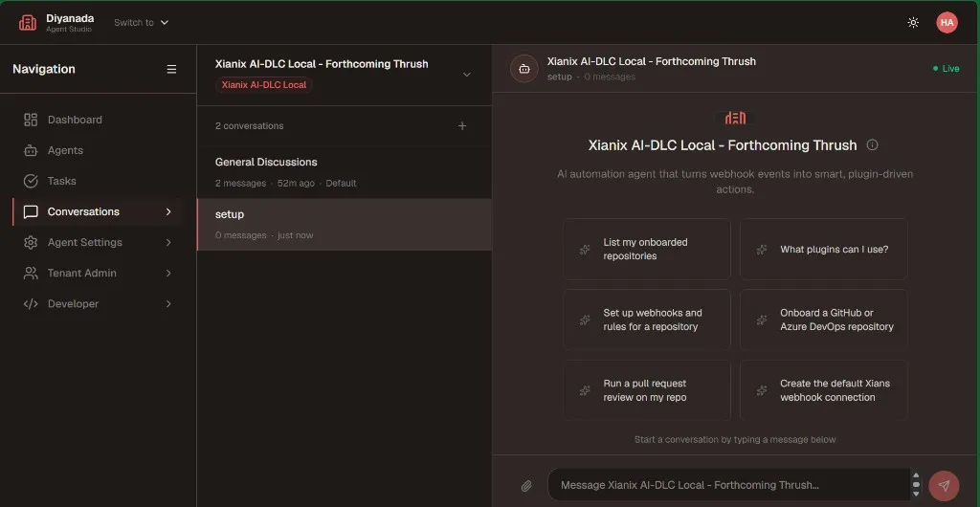Screen dimensions: 980x507
Task: Expand the Tenant Admin chevron
Action: 168,273
